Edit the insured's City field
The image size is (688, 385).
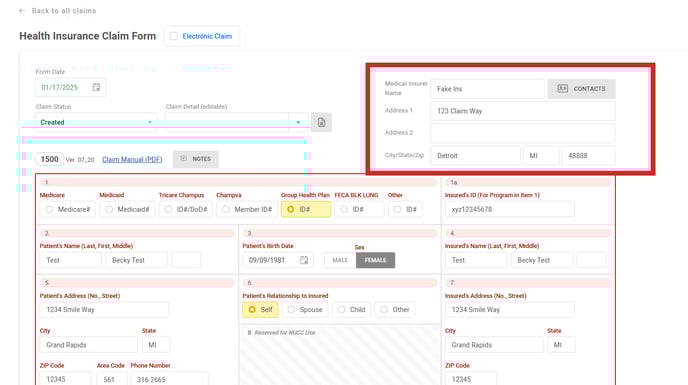tap(494, 345)
